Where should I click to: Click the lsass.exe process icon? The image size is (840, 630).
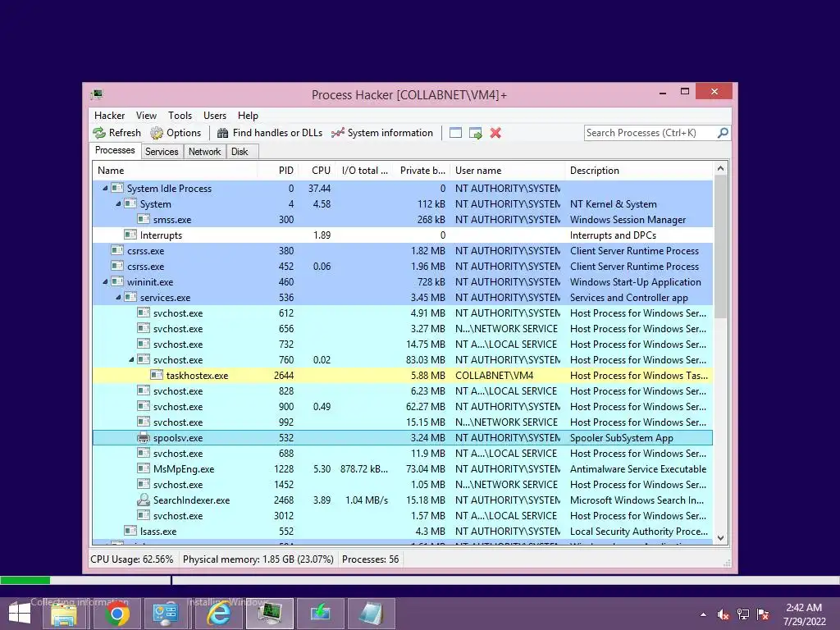tap(130, 531)
